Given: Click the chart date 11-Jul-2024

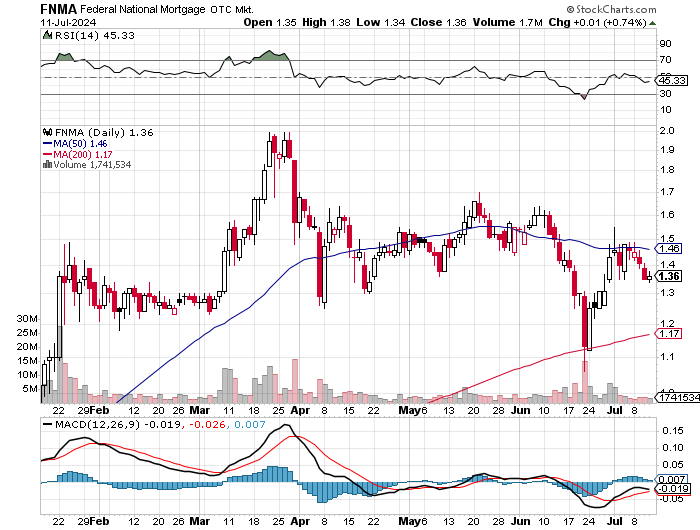Looking at the screenshot, I should [68, 22].
